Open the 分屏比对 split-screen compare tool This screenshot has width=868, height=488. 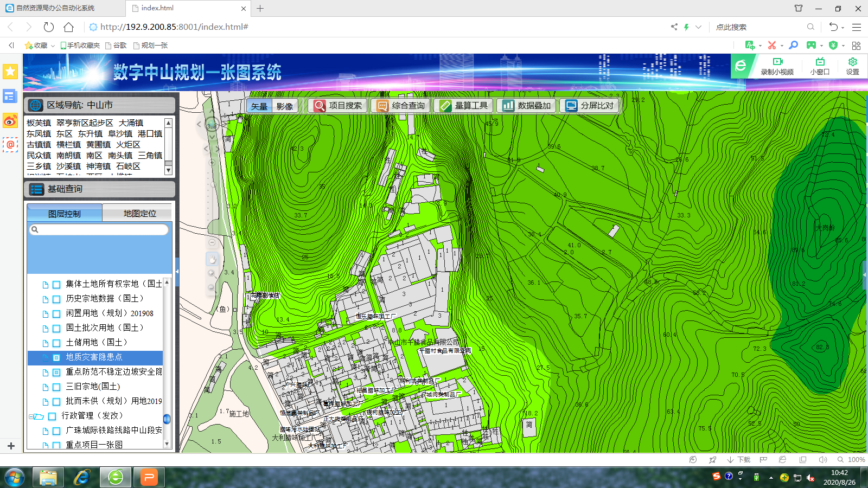click(589, 106)
